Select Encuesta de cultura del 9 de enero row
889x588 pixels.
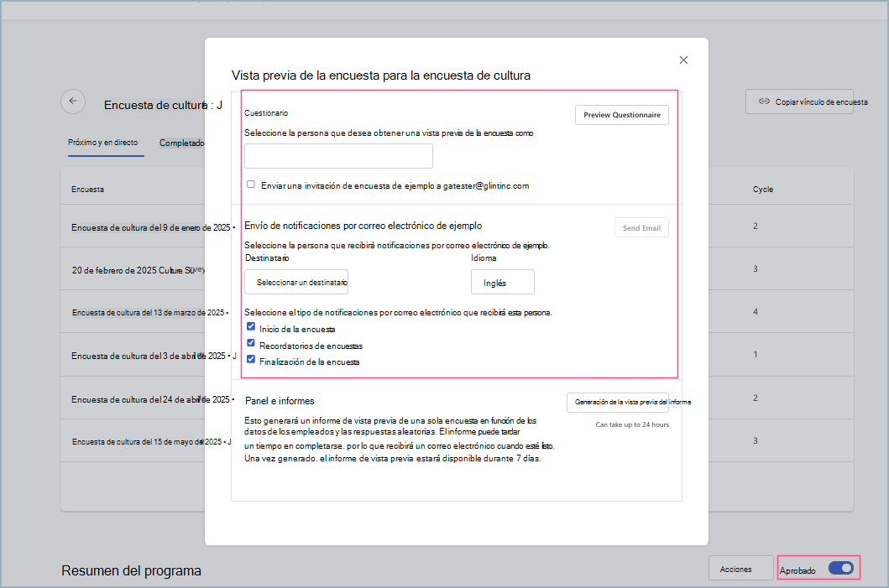pos(457,226)
